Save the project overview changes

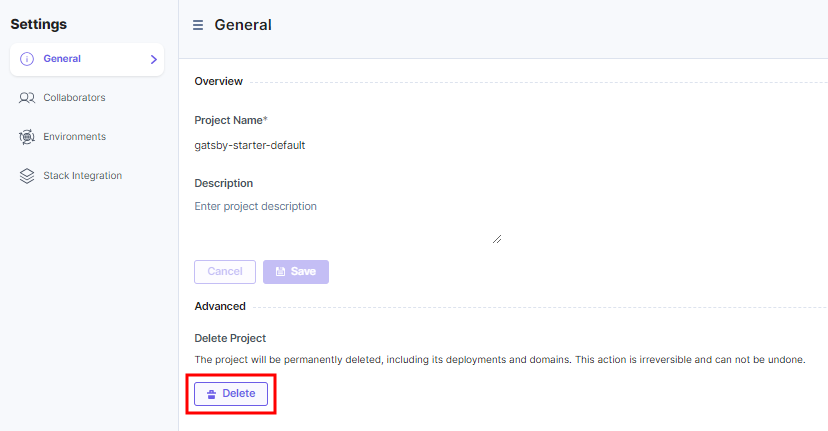click(296, 271)
